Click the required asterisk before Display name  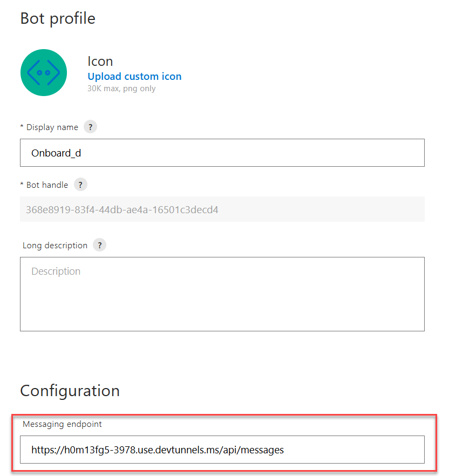click(22, 126)
